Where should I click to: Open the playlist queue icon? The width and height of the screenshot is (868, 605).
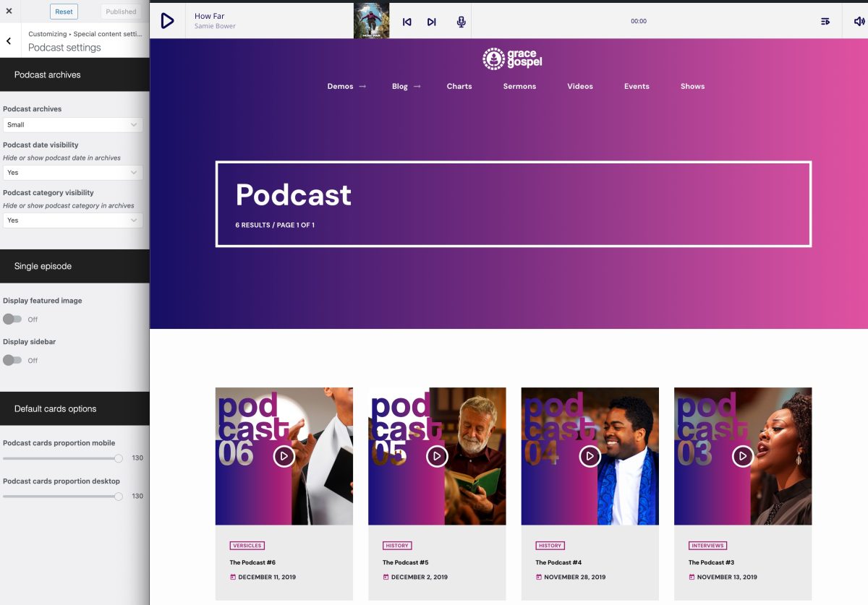(x=825, y=21)
